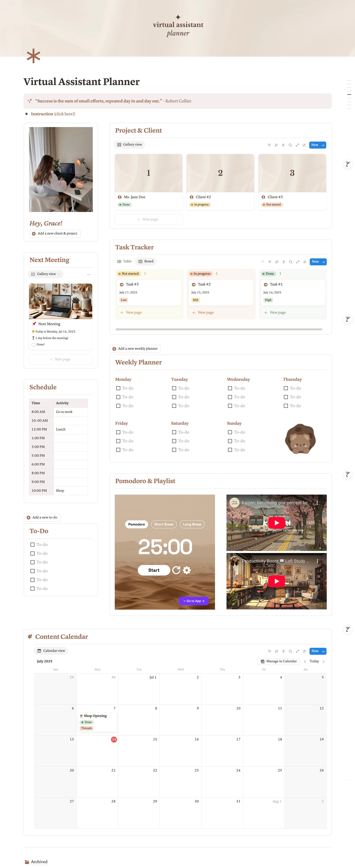Select the Short Break tab in Pomodoro

pos(164,524)
